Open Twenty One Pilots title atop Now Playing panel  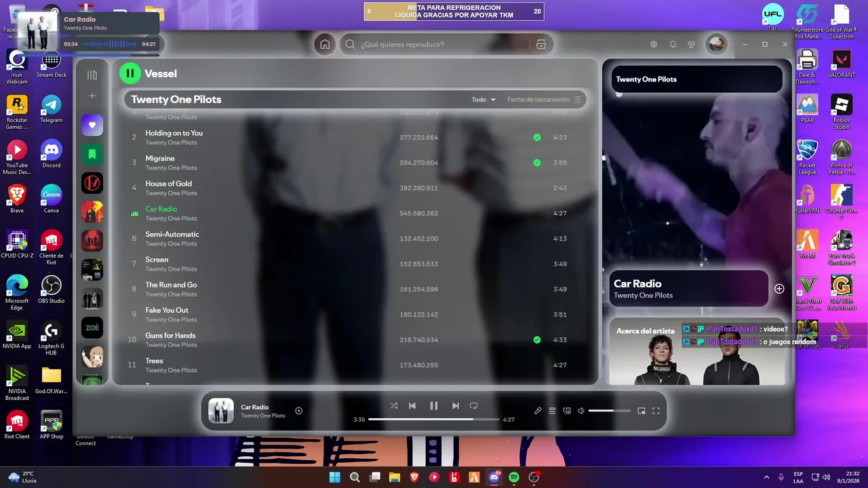pos(646,79)
